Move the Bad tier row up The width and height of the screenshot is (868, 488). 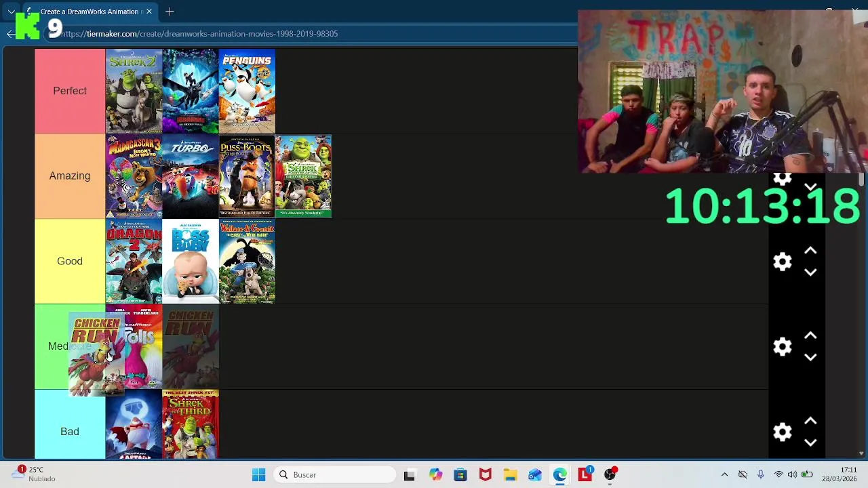click(x=810, y=422)
